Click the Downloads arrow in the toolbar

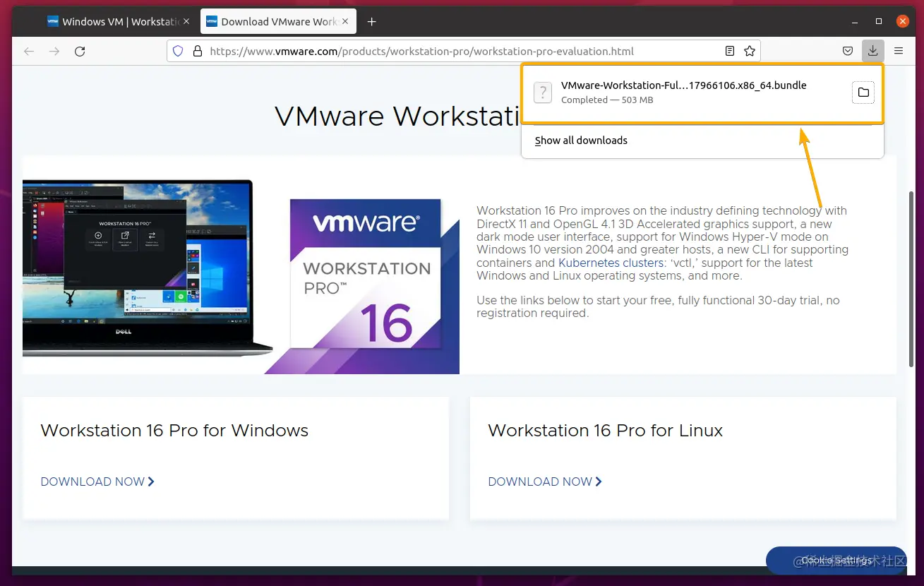pos(872,50)
